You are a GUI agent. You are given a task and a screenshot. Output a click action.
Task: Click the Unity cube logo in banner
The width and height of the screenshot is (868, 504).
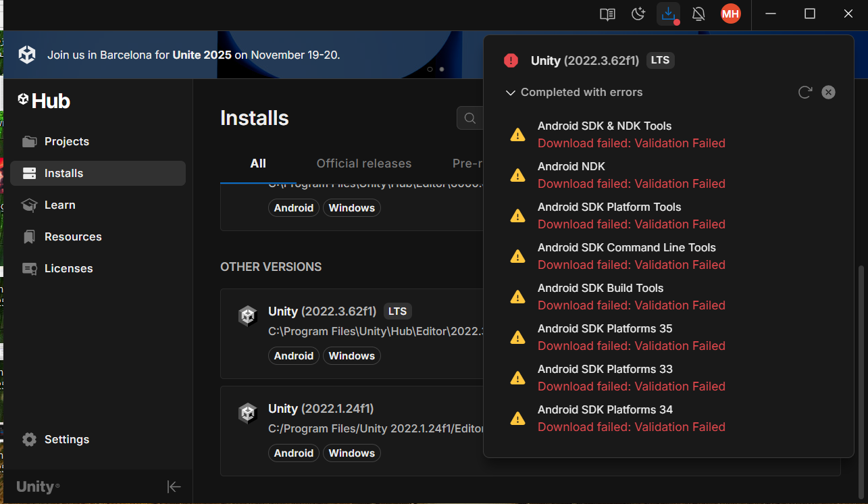[27, 55]
